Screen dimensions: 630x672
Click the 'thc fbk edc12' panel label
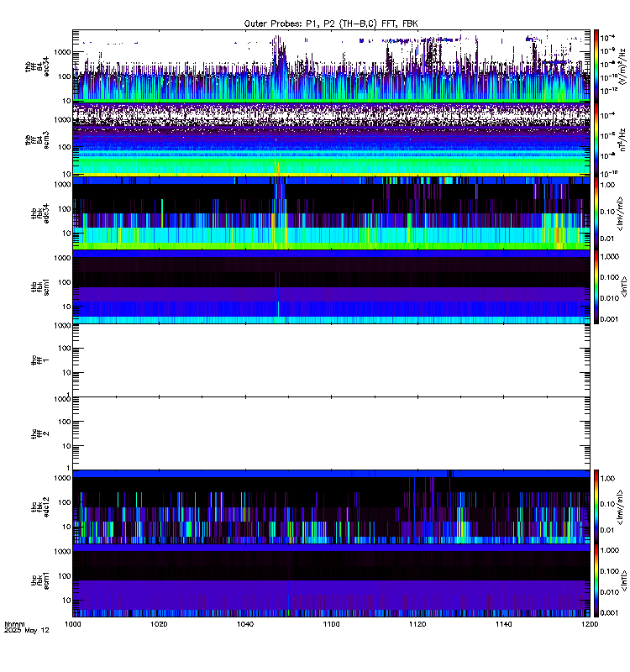tap(40, 507)
